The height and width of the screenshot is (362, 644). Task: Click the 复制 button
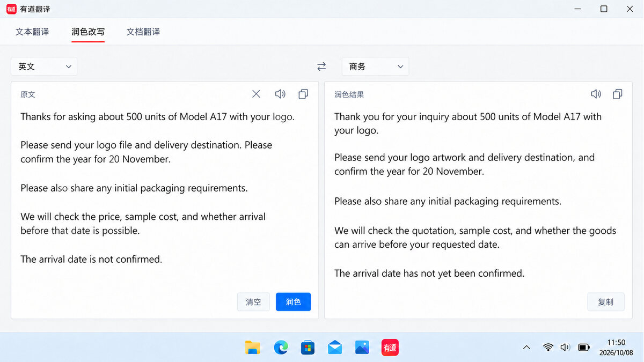pos(606,302)
